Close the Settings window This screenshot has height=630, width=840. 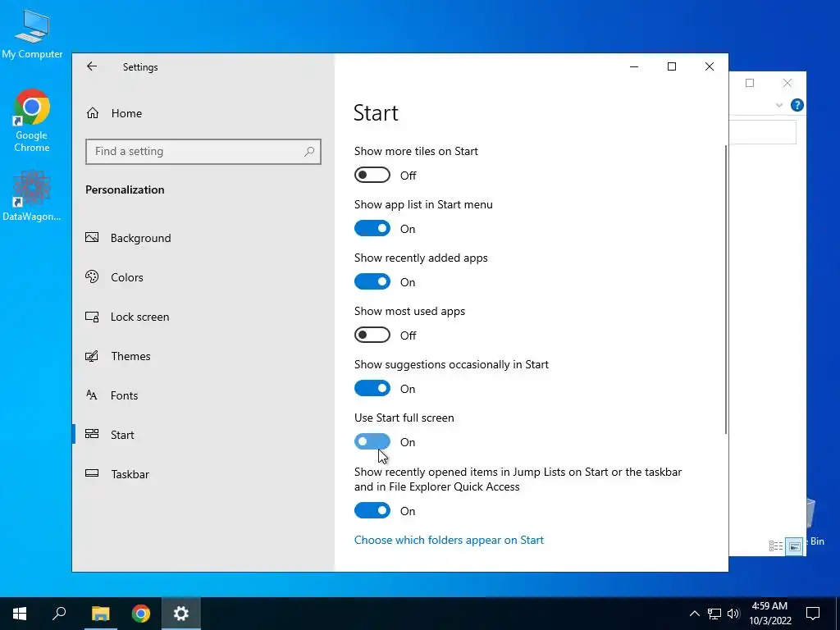(710, 66)
